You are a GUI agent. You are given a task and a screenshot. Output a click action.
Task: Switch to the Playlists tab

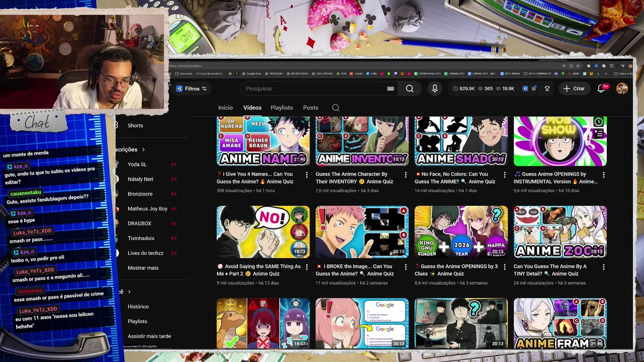tap(281, 108)
